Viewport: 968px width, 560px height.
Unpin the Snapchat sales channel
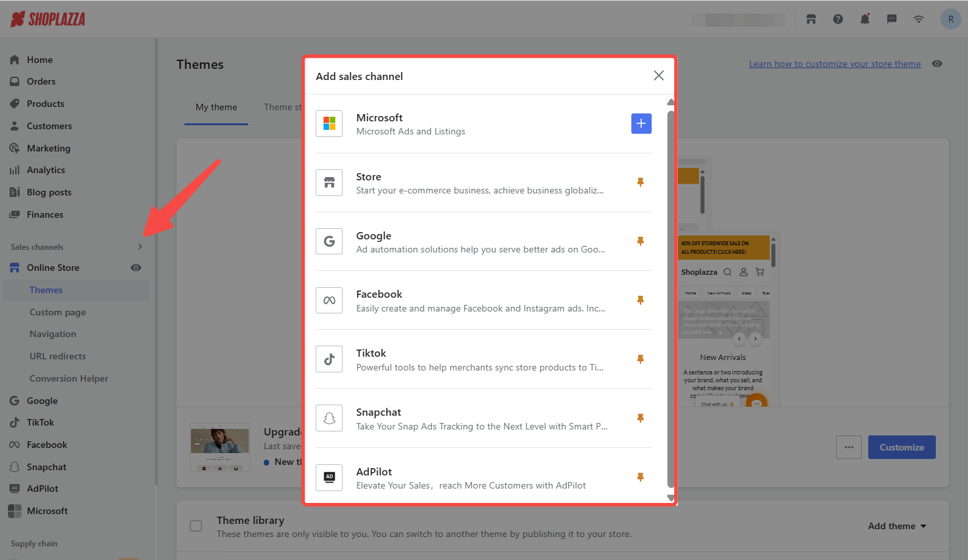click(x=641, y=418)
